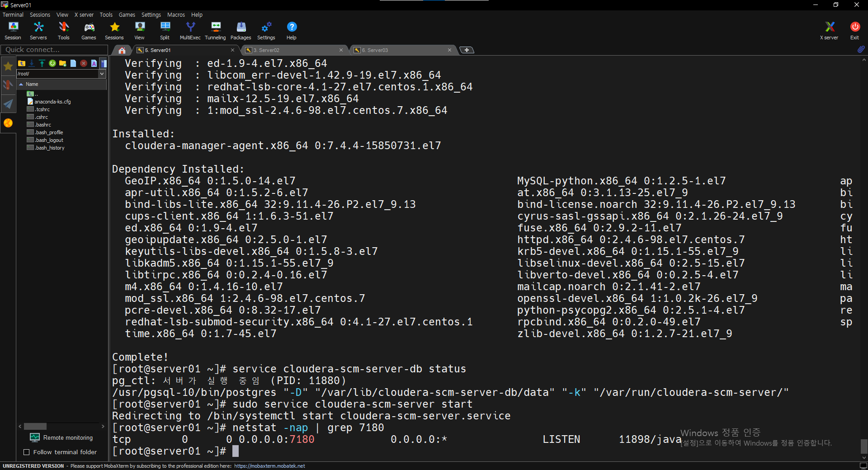868x470 pixels.
Task: Close the 5. Server01 tab
Action: click(x=232, y=50)
